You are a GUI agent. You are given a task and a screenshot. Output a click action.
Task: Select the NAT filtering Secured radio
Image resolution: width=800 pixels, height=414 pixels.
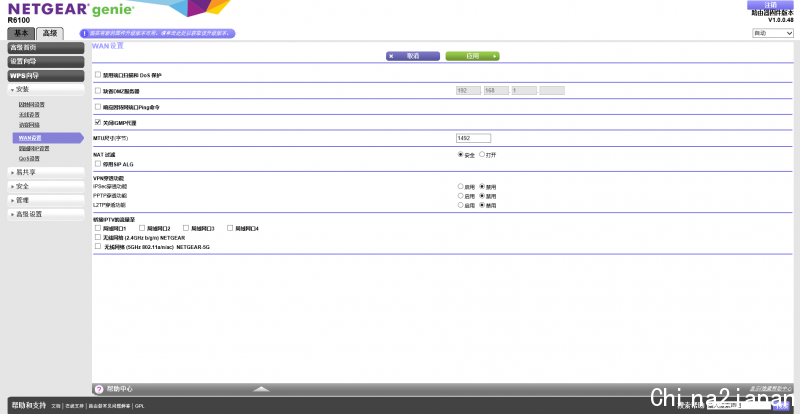pos(461,154)
